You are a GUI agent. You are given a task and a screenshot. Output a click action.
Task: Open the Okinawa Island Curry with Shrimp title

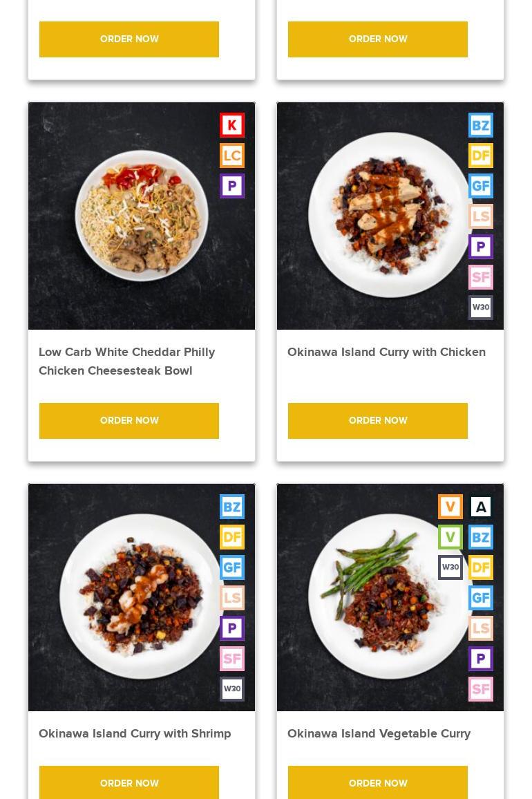pyautogui.click(x=135, y=734)
